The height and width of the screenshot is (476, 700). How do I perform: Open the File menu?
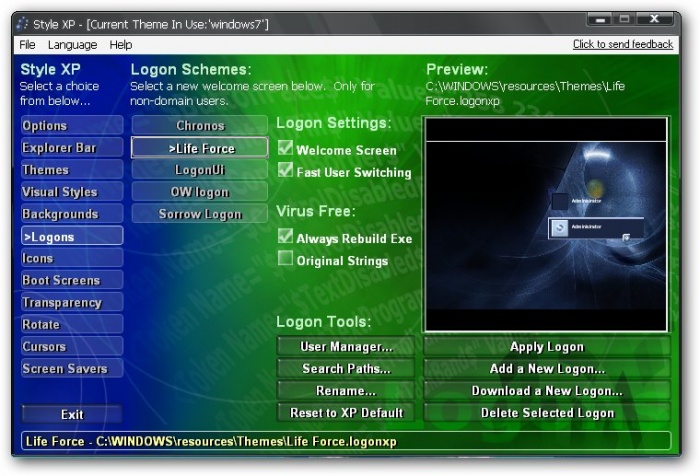pos(27,45)
